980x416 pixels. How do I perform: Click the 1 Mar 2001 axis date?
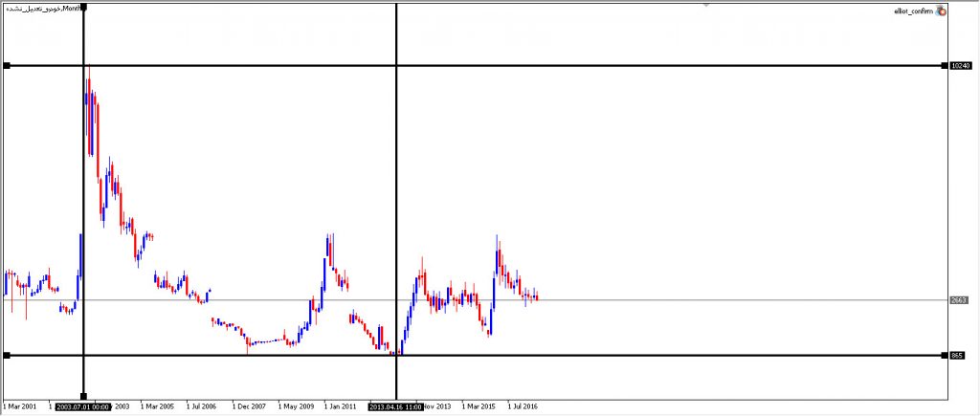click(19, 406)
